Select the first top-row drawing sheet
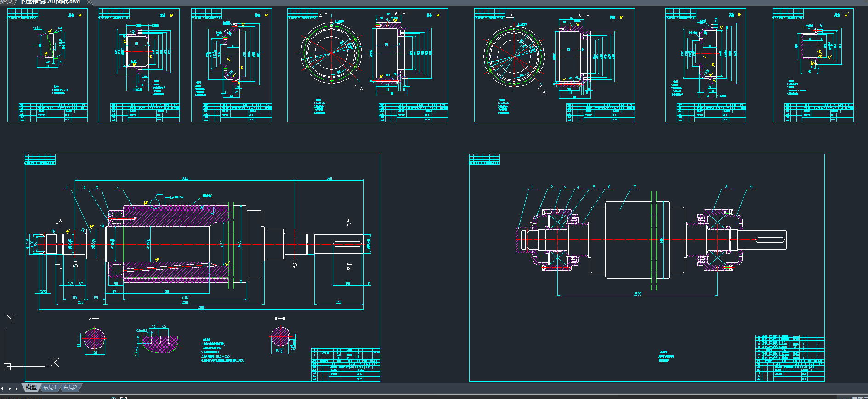Screen dimensions: 868x399 [47, 65]
